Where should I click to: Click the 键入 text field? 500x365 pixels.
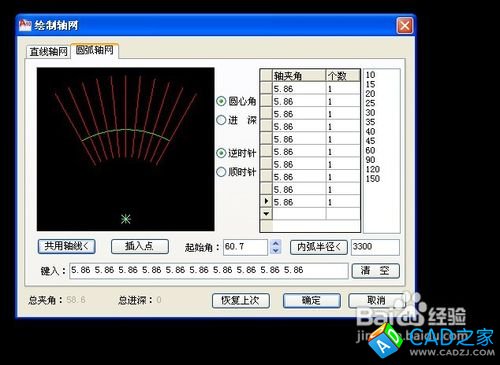209,270
